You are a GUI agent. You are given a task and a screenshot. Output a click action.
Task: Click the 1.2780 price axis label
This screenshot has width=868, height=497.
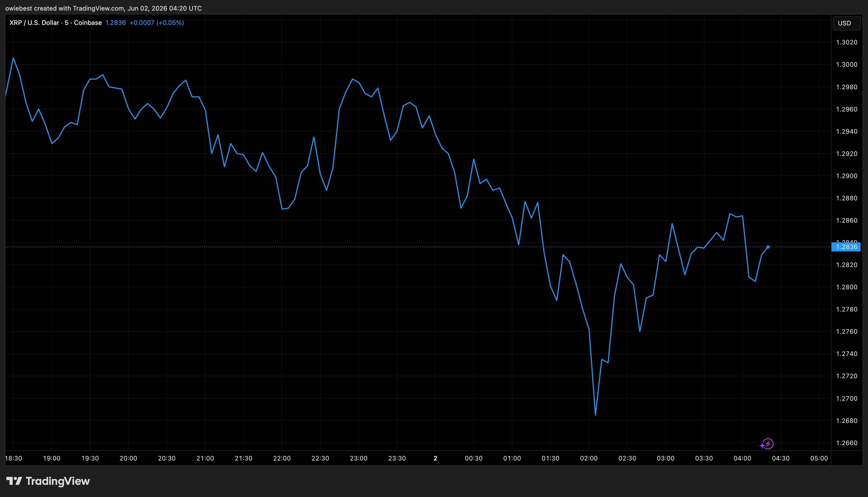click(x=847, y=309)
